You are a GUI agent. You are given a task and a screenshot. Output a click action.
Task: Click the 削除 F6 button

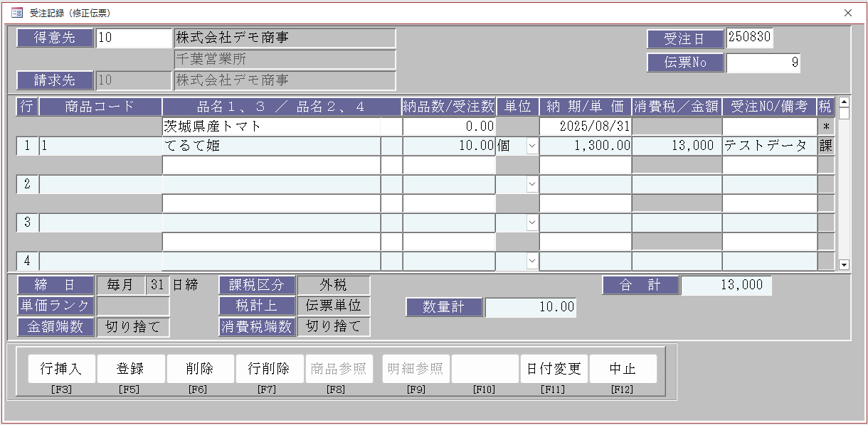pos(201,369)
